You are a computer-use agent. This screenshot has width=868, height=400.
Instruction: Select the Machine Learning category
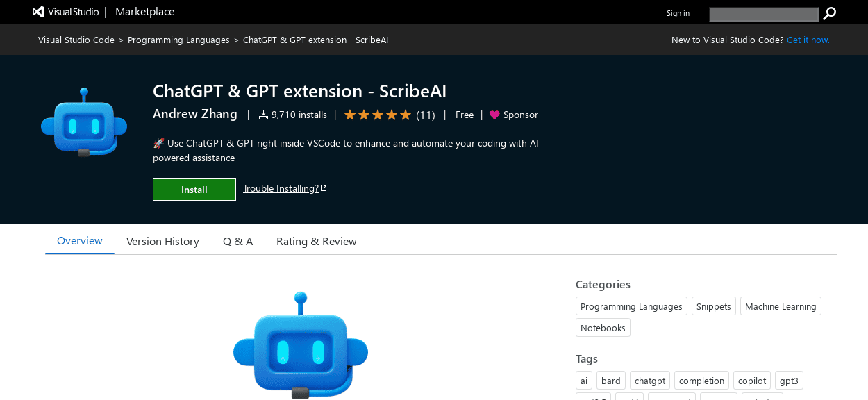781,306
